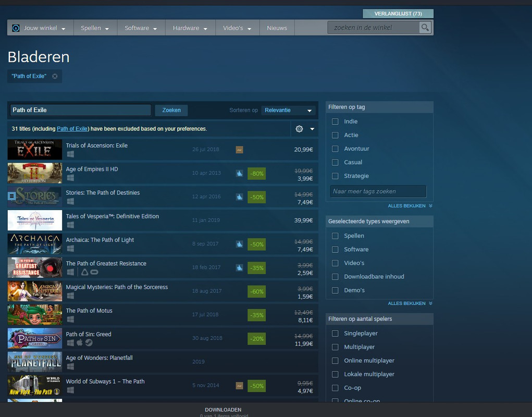Screen dimensions: 532x417
Task: Check the Actie tag filter
Action: point(335,135)
